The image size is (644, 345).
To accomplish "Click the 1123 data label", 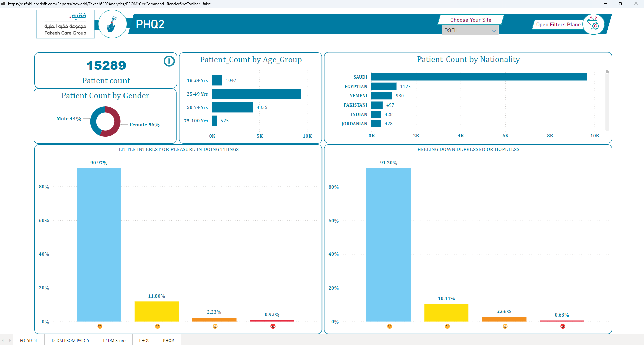I will click(405, 87).
